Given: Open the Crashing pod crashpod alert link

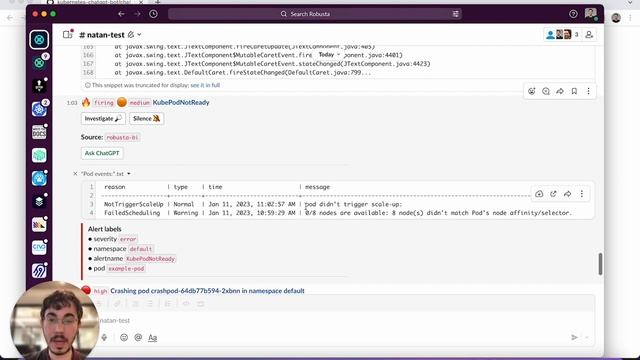Looking at the screenshot, I should [207, 291].
